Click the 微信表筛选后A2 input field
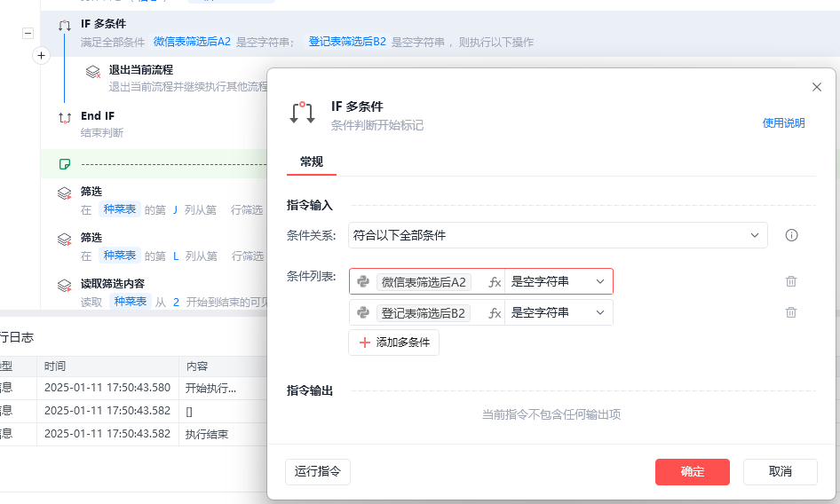 tap(424, 282)
